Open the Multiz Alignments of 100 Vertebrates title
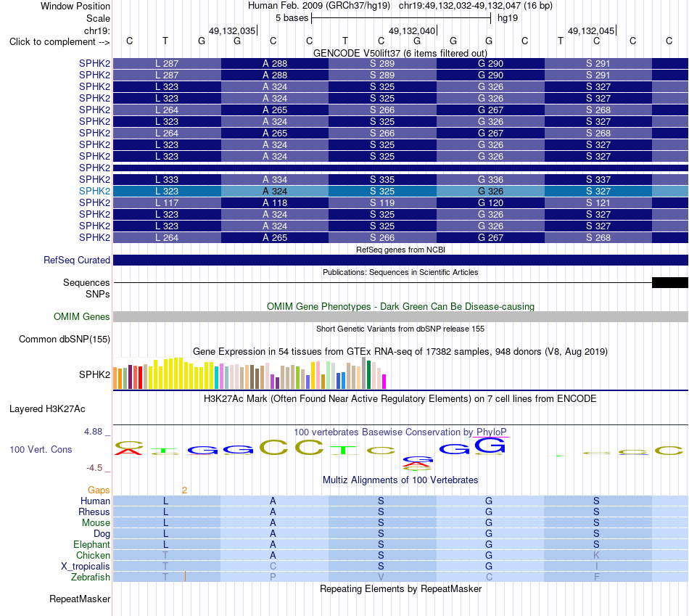 [x=400, y=480]
